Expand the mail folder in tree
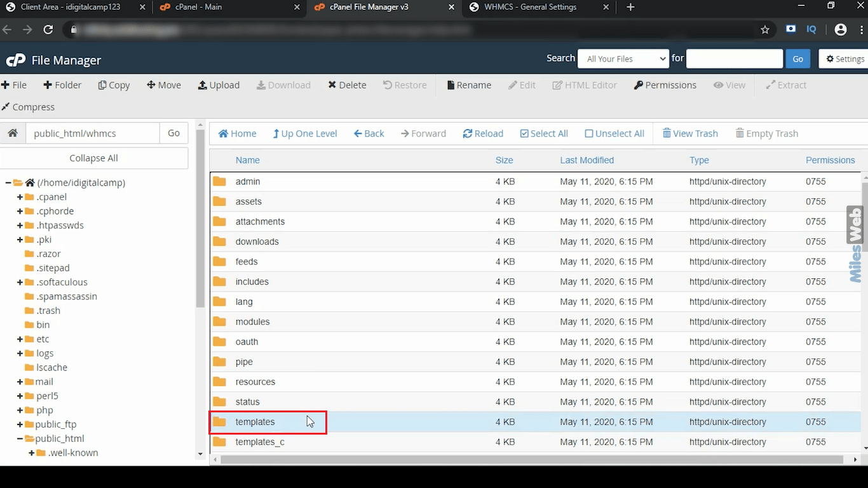The width and height of the screenshot is (868, 488). pyautogui.click(x=20, y=382)
